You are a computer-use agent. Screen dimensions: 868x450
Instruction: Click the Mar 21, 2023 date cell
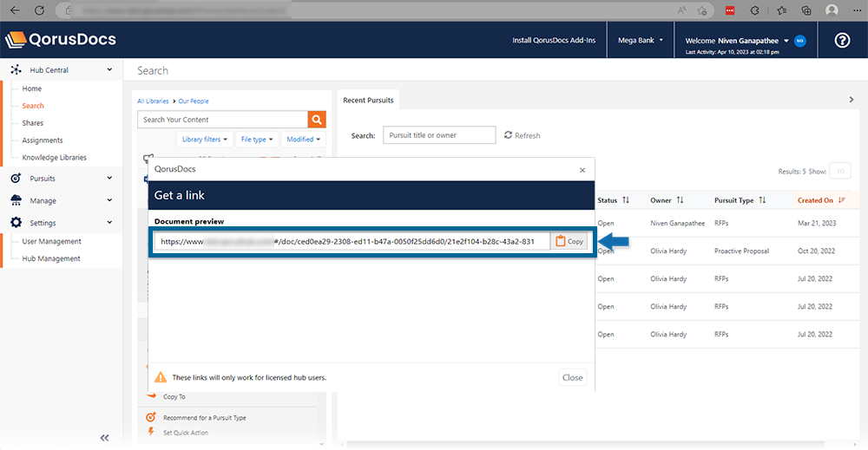817,223
